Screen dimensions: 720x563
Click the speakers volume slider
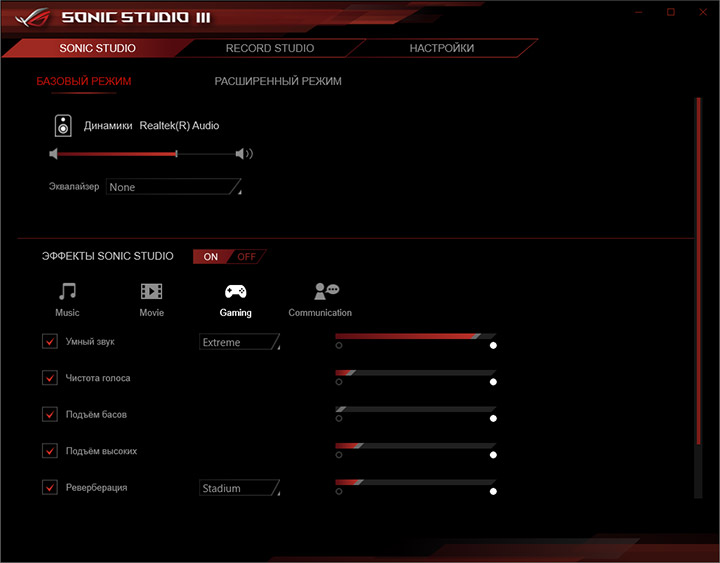pos(147,154)
